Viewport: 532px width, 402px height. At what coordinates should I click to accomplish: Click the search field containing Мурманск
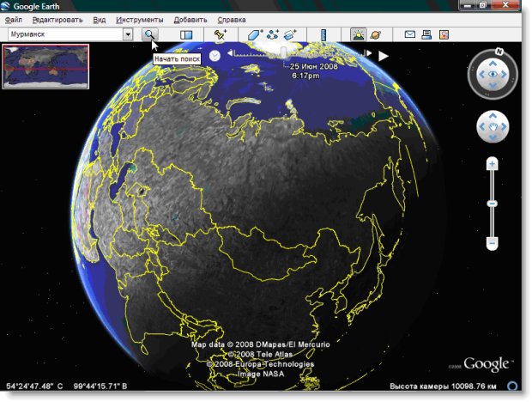(x=65, y=34)
